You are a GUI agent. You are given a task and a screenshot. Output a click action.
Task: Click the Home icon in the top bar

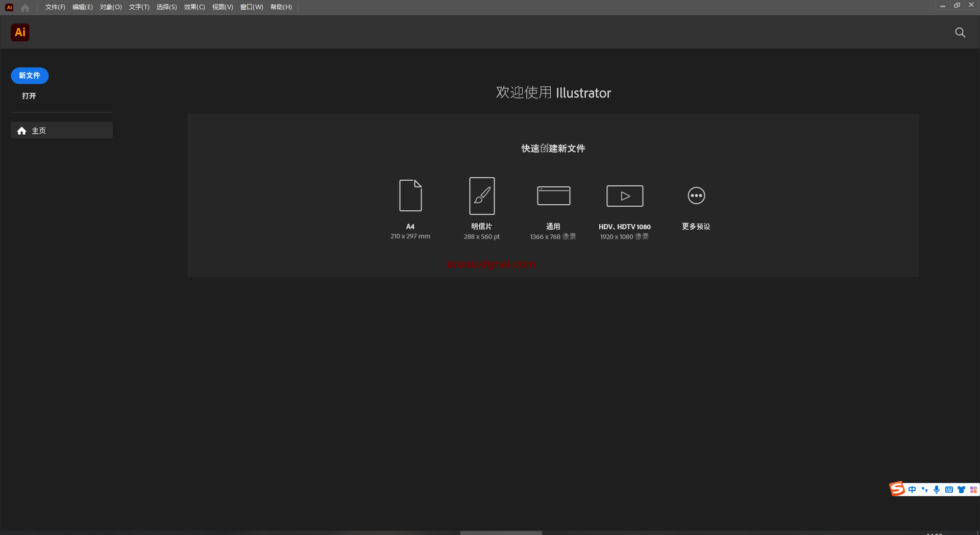point(24,7)
